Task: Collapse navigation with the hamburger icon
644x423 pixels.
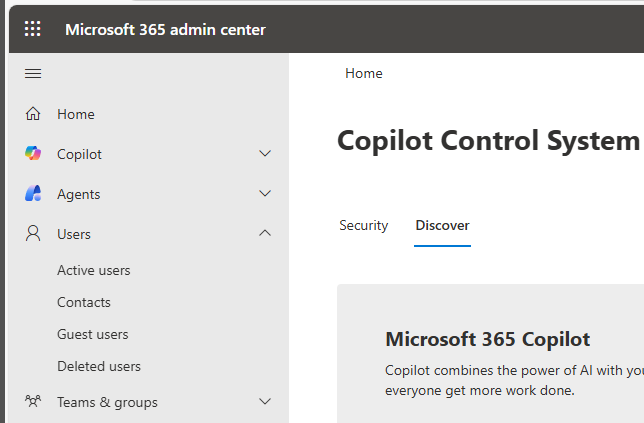Action: coord(33,74)
